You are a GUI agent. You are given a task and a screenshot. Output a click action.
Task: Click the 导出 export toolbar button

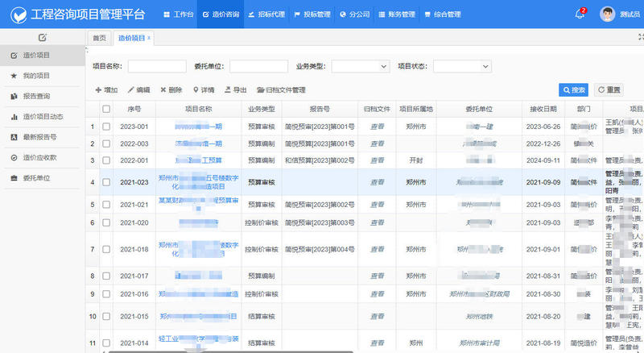235,90
